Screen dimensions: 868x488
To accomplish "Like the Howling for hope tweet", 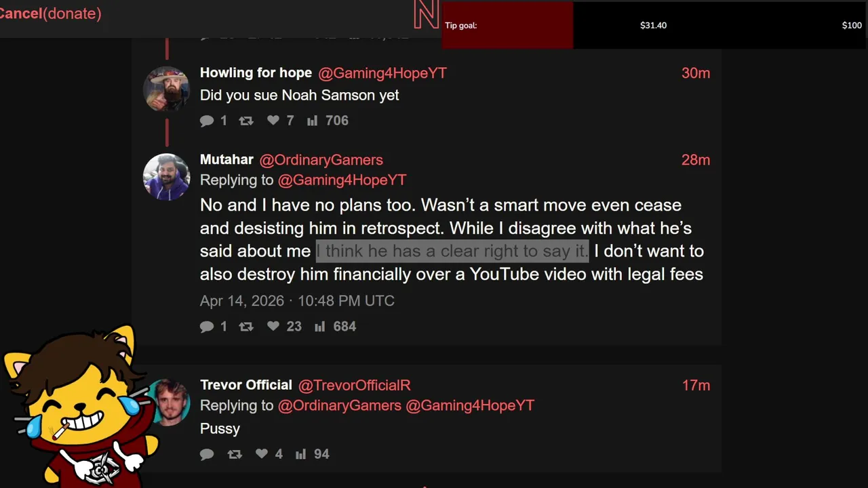I will point(273,120).
